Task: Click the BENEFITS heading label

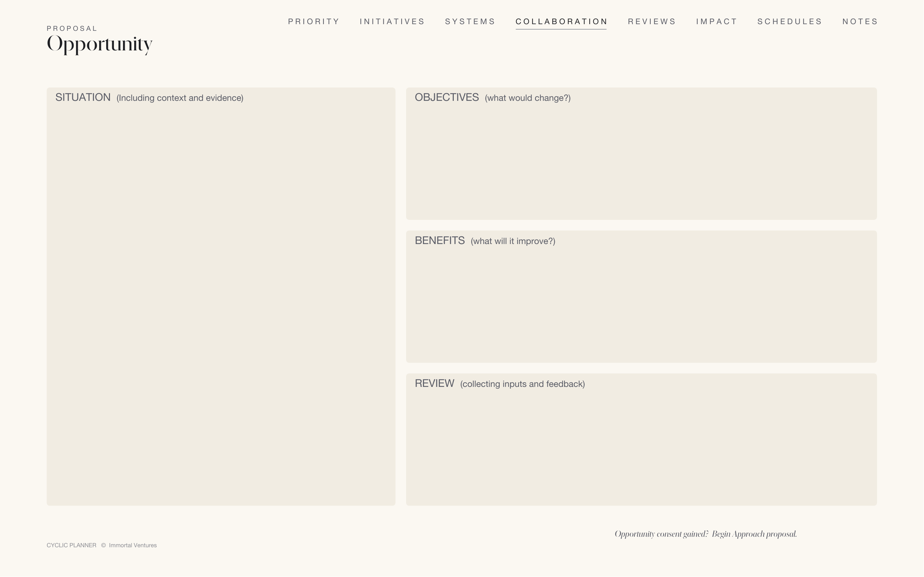Action: point(440,241)
